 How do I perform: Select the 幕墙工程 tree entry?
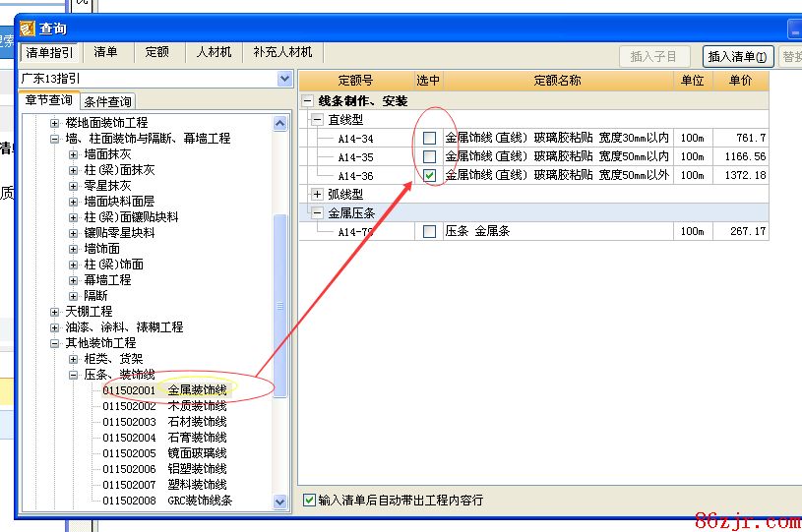click(x=107, y=280)
